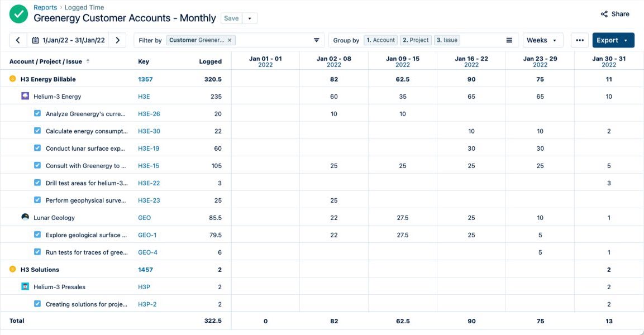
Task: Click the calendar icon in the date range
Action: click(35, 40)
